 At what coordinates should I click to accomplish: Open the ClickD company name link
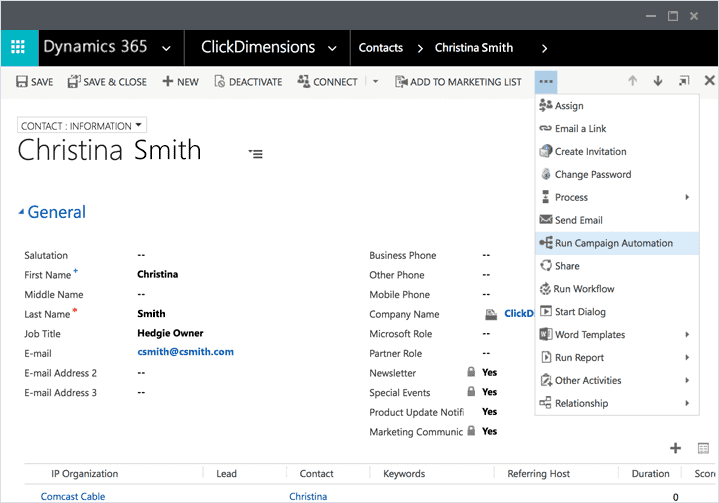click(519, 314)
